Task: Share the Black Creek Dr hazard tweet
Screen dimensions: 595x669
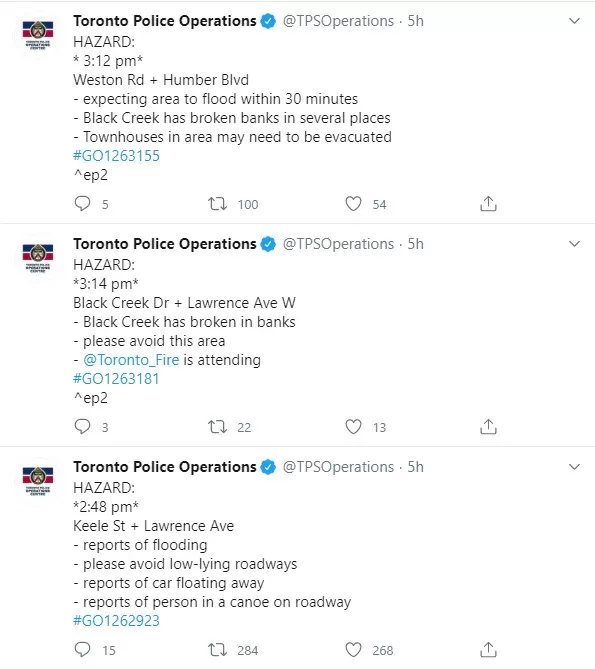Action: (x=488, y=426)
